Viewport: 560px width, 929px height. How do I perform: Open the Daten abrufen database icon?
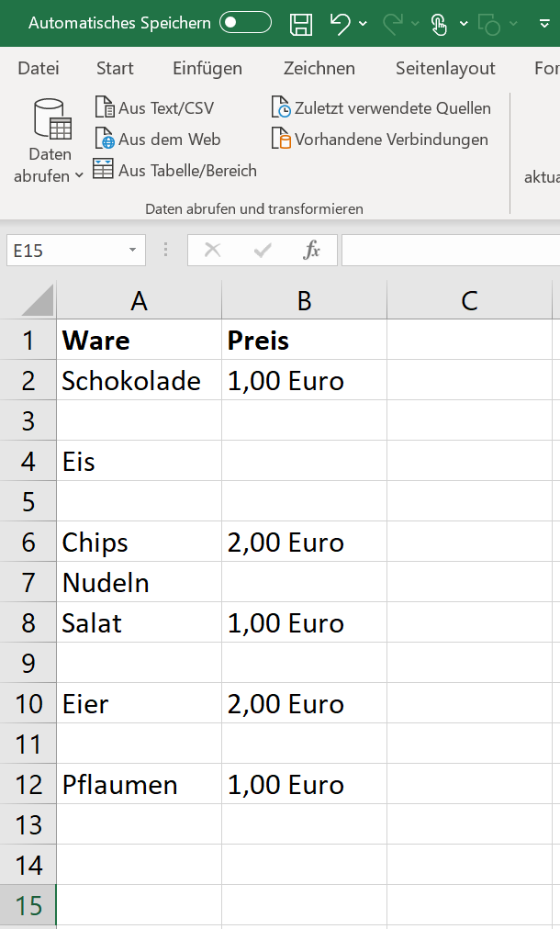pyautogui.click(x=52, y=118)
